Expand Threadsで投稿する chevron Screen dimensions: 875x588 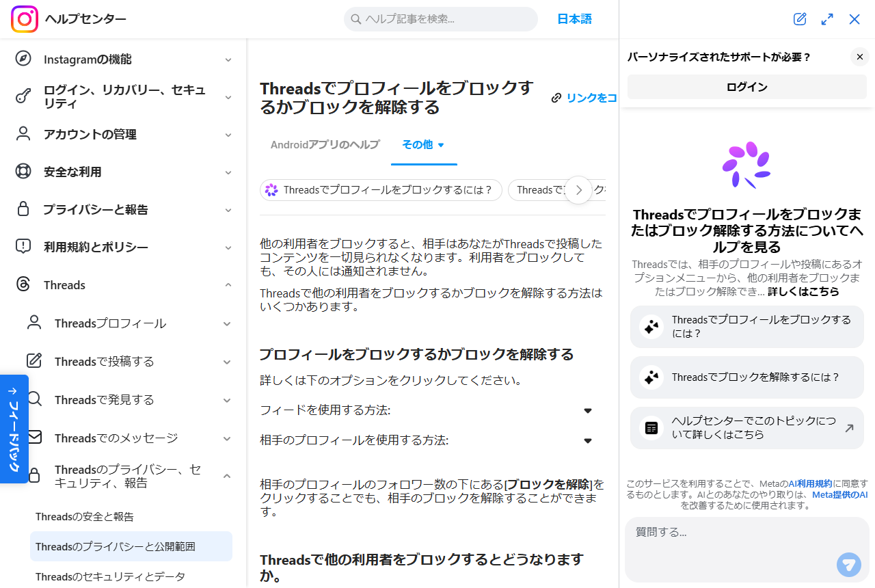[x=228, y=362]
